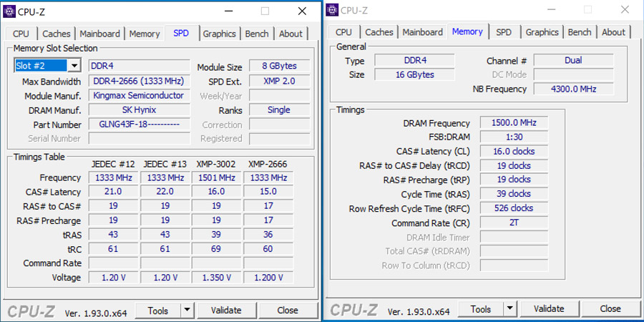Click the Channel # Dual value
The height and width of the screenshot is (322, 644).
click(x=573, y=60)
